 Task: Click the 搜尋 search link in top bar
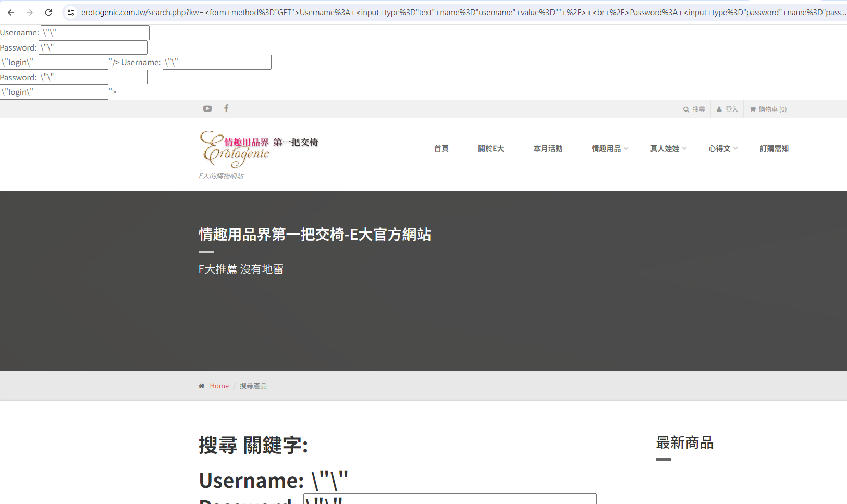[x=694, y=109]
